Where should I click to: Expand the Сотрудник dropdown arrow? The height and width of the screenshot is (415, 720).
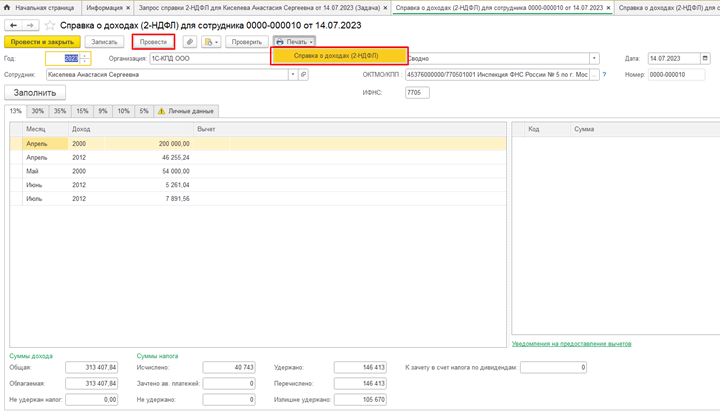pyautogui.click(x=293, y=74)
